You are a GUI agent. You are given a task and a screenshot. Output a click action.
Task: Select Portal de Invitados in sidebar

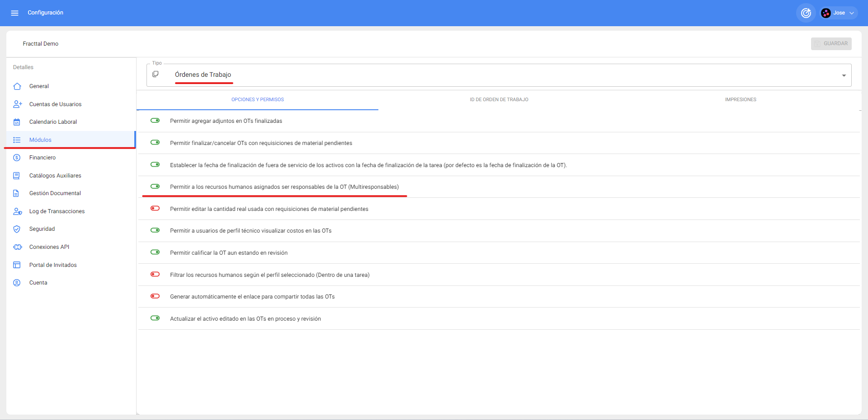tap(53, 265)
